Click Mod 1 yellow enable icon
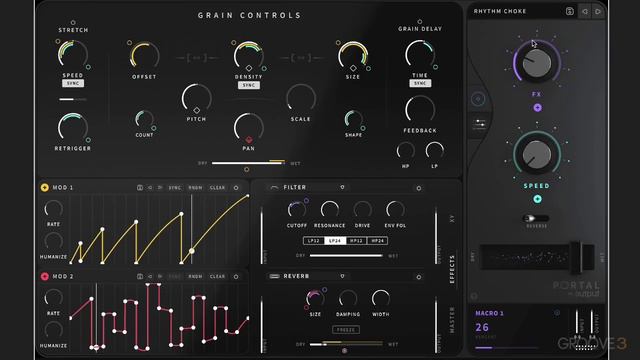This screenshot has width=640, height=360. click(x=44, y=187)
